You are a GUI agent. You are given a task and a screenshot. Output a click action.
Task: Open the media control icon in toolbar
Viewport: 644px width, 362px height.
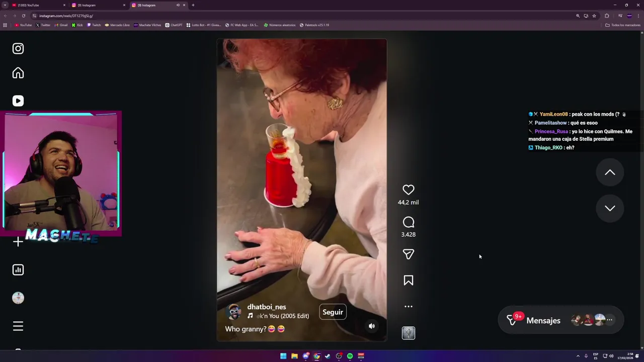pos(620,16)
